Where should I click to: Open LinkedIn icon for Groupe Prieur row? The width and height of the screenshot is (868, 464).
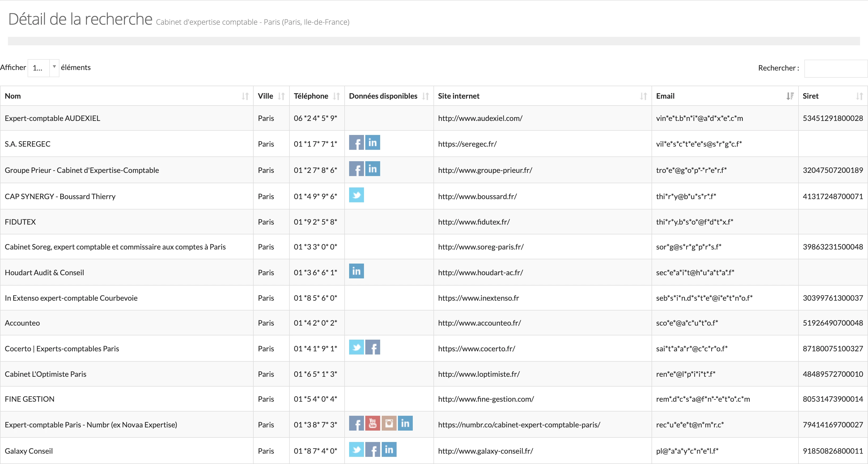pyautogui.click(x=372, y=169)
